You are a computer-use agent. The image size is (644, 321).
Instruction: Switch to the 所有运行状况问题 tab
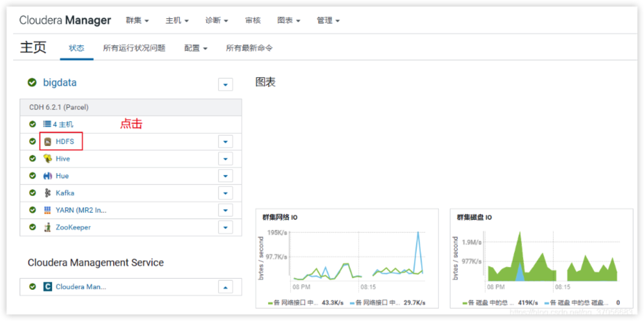tap(134, 48)
